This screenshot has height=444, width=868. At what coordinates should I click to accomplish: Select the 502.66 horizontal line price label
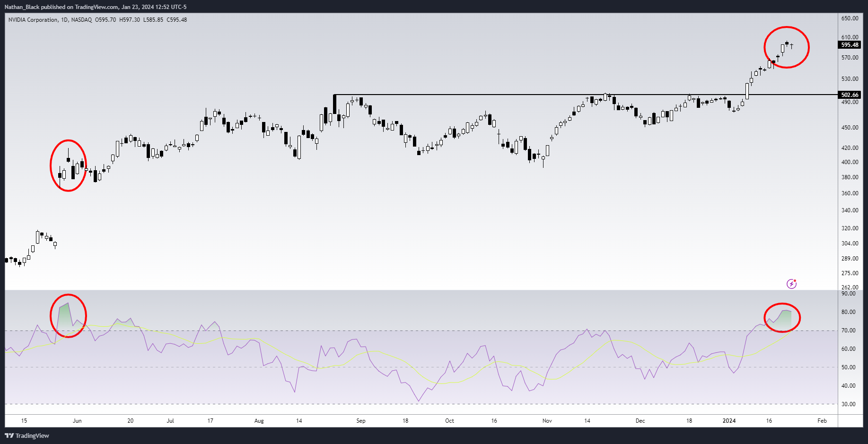850,95
